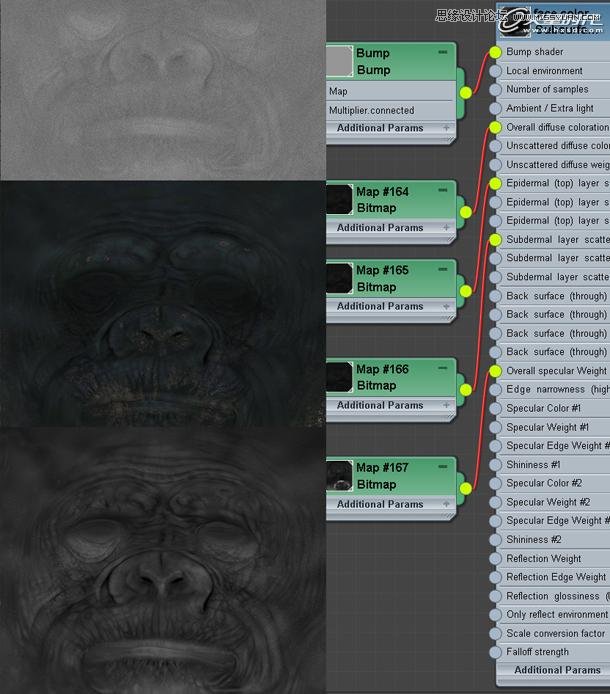This screenshot has width=610, height=694.
Task: Click the Reflection Weight parameter label
Action: pyautogui.click(x=544, y=559)
